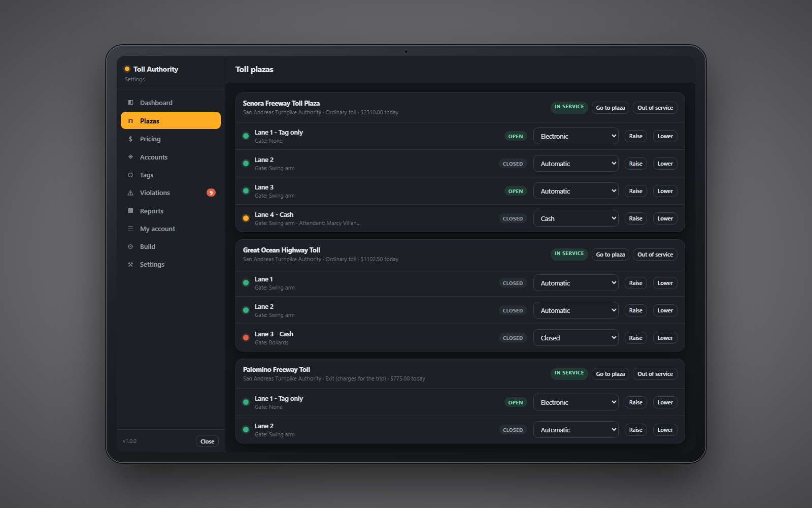This screenshot has width=812, height=508.
Task: Click Raise for Palomino Lane 2
Action: pos(636,430)
